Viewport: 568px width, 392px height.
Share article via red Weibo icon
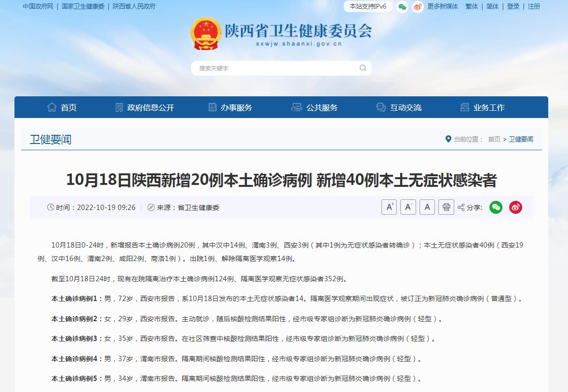coord(515,207)
